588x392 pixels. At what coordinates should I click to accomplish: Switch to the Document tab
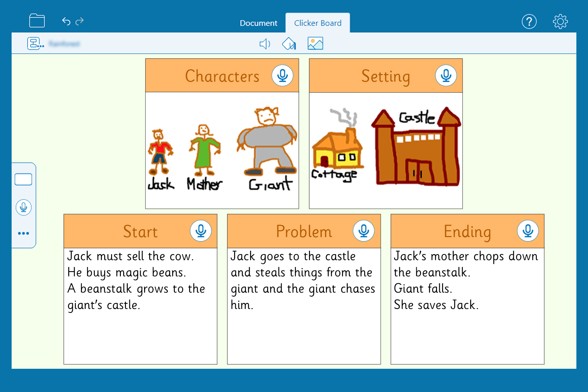coord(258,23)
